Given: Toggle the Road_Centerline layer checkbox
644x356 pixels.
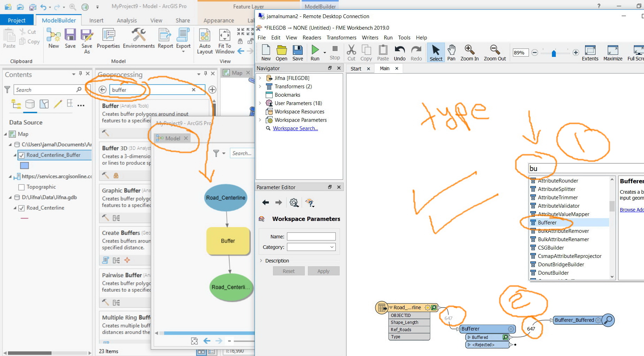Looking at the screenshot, I should tap(21, 208).
